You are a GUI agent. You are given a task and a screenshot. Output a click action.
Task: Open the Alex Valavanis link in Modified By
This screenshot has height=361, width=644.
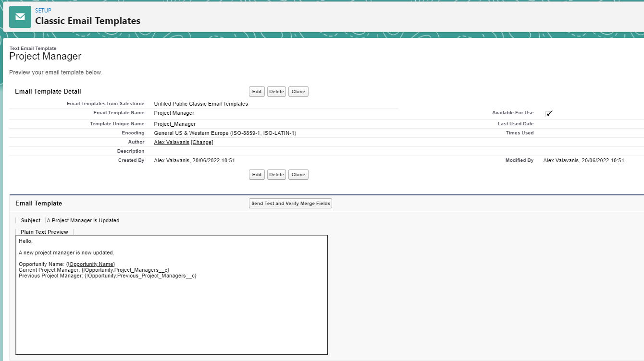tap(561, 160)
